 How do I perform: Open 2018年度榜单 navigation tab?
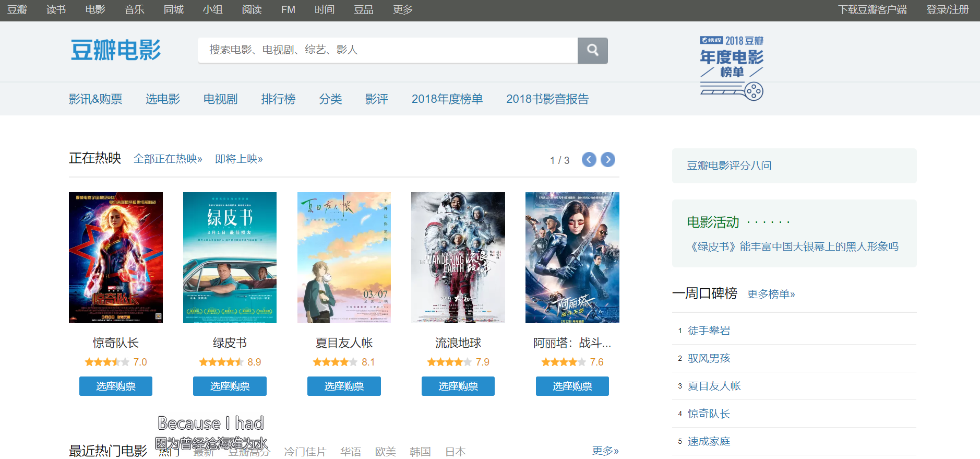[x=447, y=99]
